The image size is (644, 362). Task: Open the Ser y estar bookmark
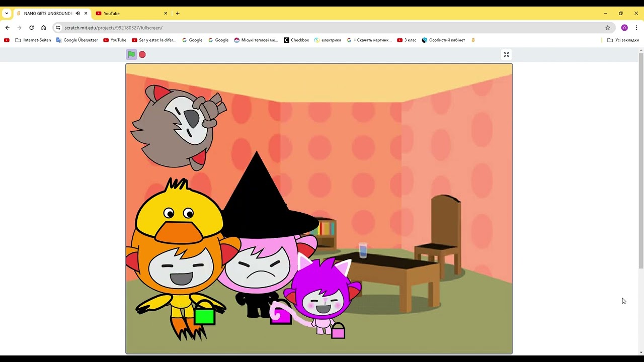click(154, 40)
